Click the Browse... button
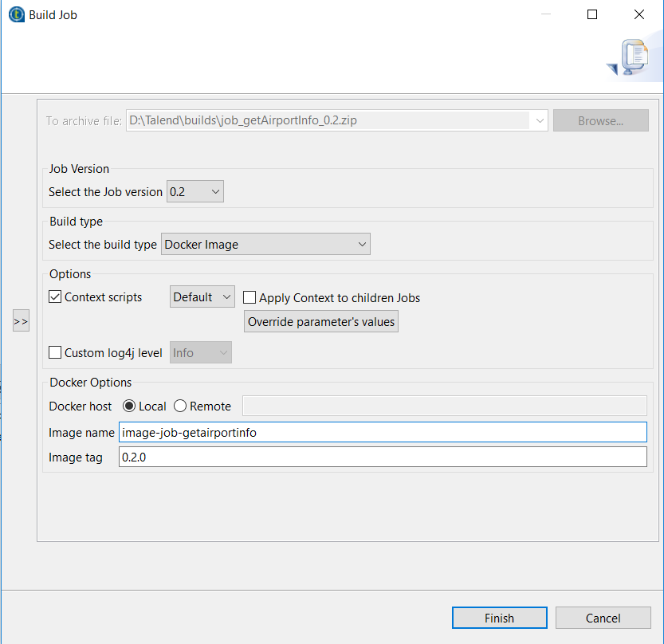The height and width of the screenshot is (644, 664). click(x=600, y=121)
